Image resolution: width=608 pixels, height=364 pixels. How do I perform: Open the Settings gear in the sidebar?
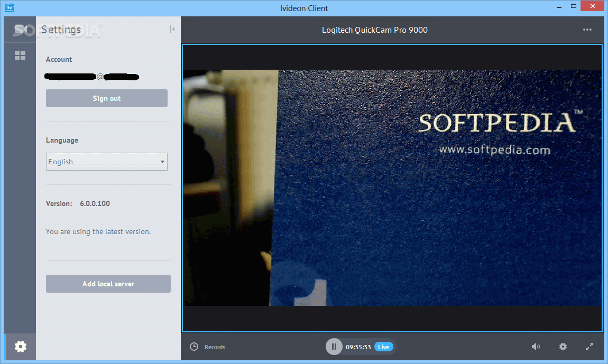point(20,347)
